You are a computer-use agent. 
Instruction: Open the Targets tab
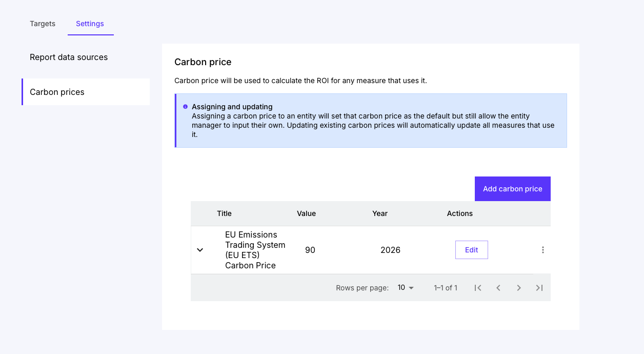click(x=43, y=24)
